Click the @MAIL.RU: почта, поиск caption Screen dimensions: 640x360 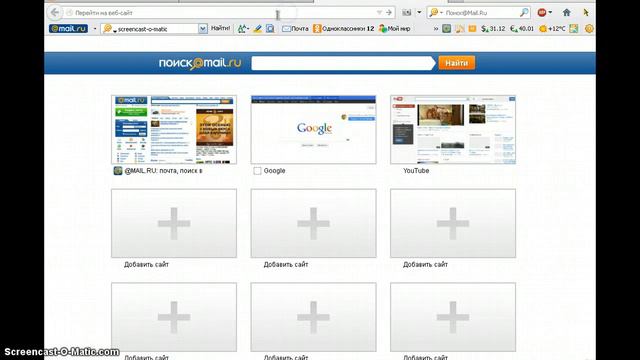pos(163,171)
